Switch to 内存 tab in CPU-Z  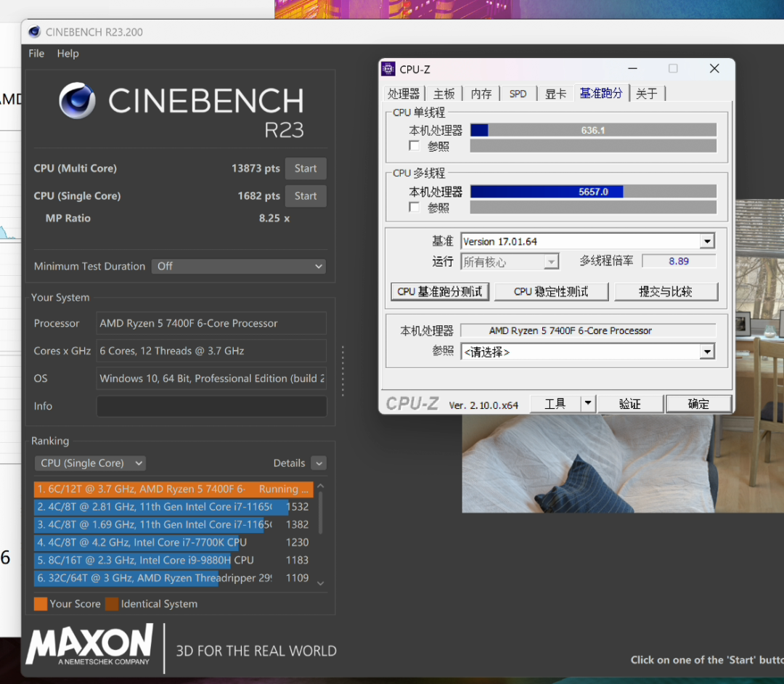[481, 94]
